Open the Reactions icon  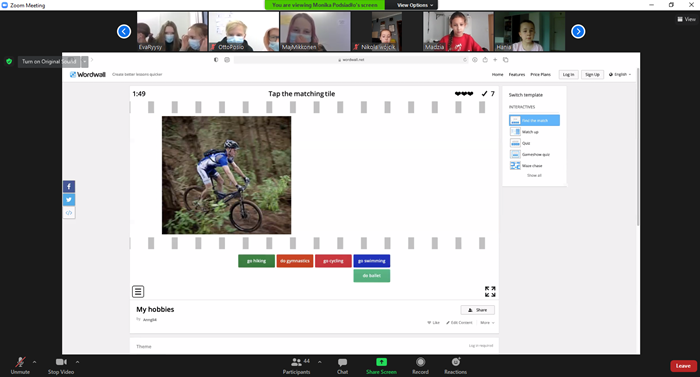[x=455, y=362]
